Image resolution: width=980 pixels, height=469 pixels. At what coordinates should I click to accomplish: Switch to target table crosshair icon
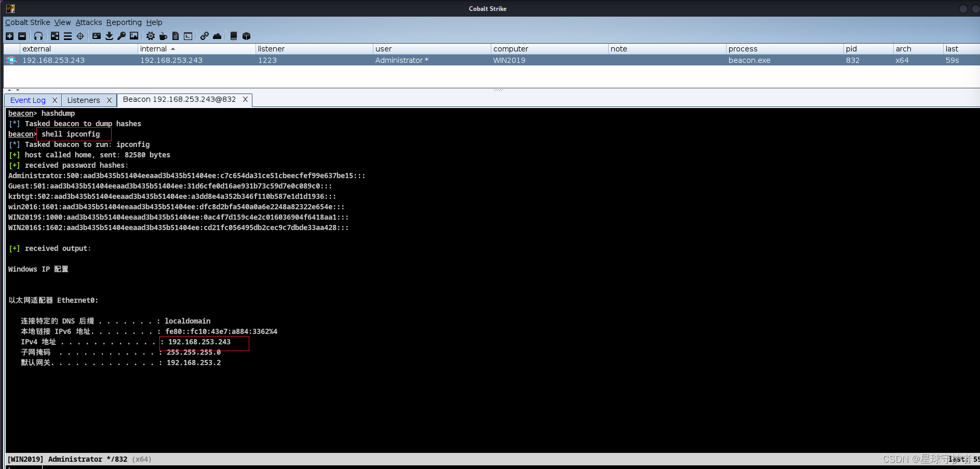coord(80,36)
